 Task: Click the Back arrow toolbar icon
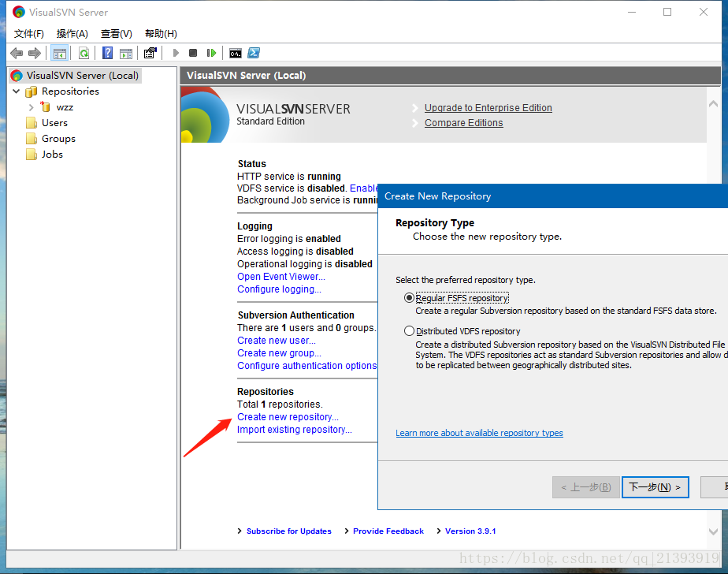point(17,53)
